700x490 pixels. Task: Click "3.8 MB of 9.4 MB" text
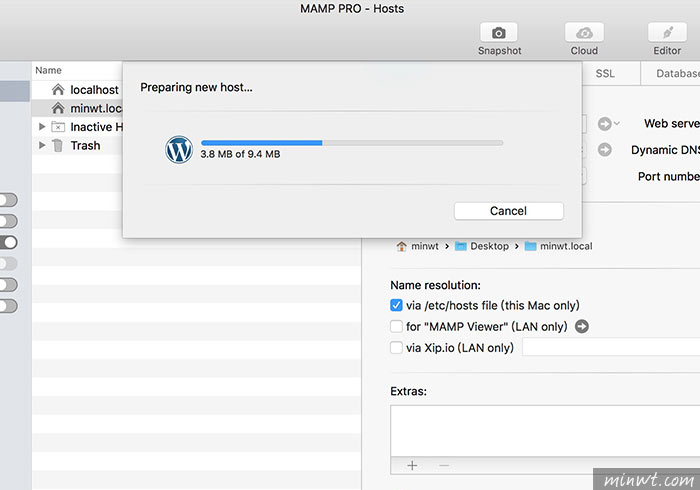[240, 154]
